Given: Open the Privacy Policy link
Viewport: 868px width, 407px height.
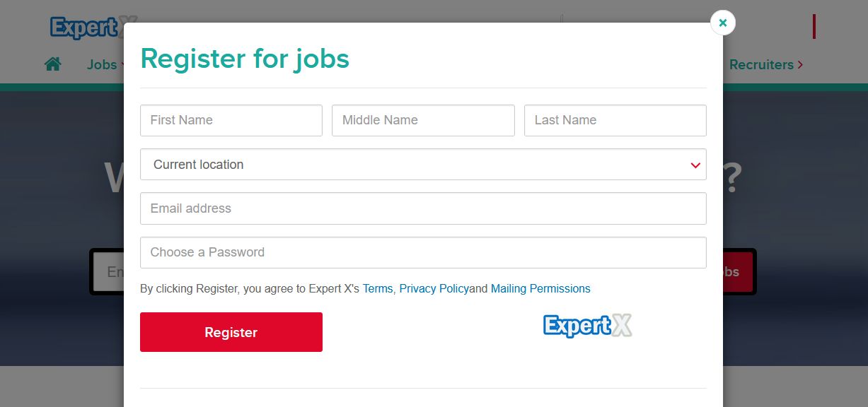Looking at the screenshot, I should click(x=434, y=288).
